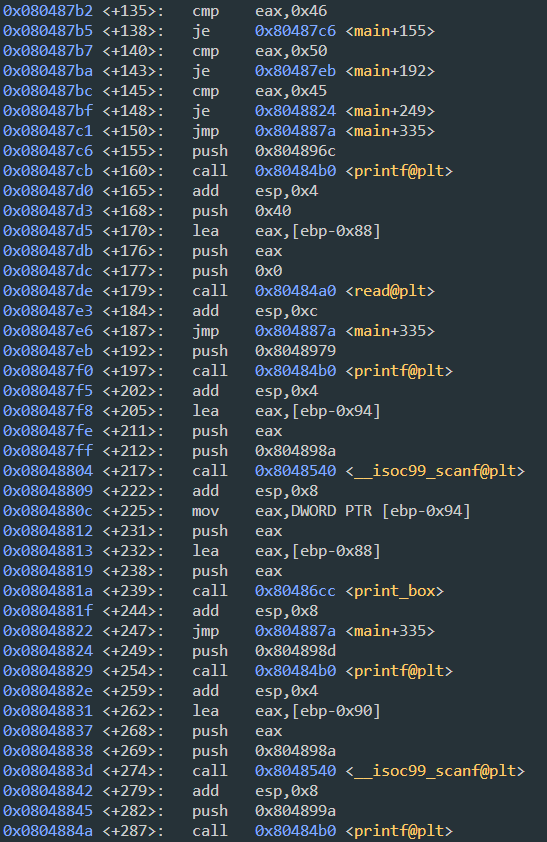Click push 0x804899a operand
The width and height of the screenshot is (547, 842).
(295, 811)
